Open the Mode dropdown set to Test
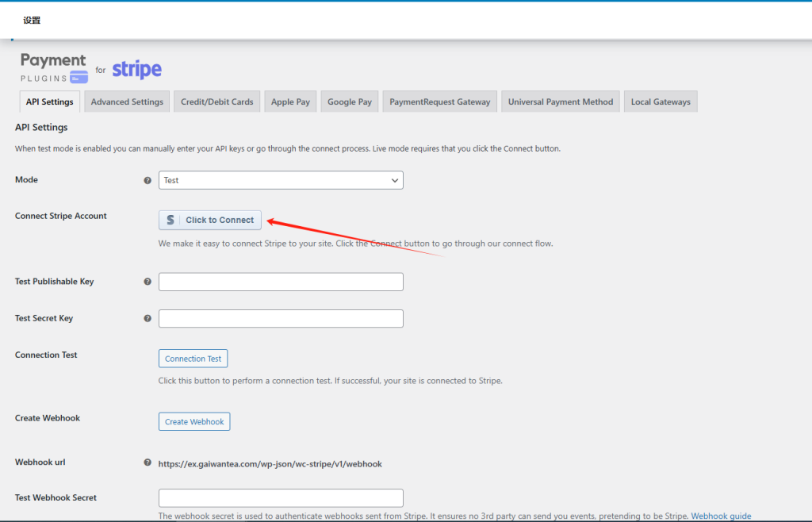 281,180
